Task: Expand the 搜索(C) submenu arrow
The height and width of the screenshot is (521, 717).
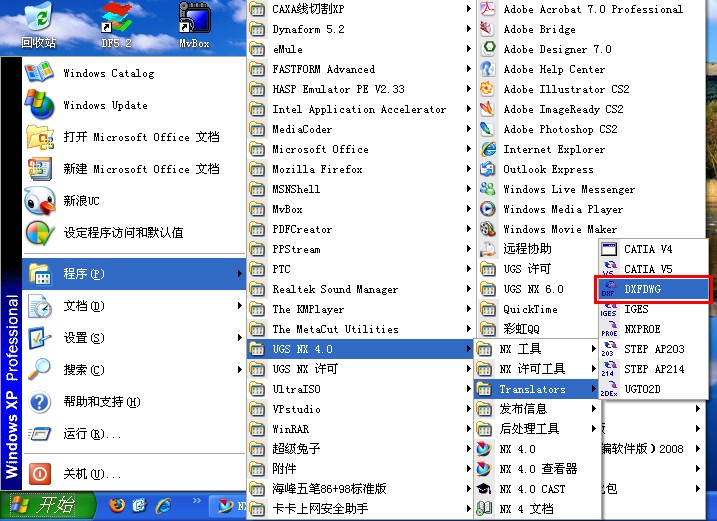Action: 240,370
